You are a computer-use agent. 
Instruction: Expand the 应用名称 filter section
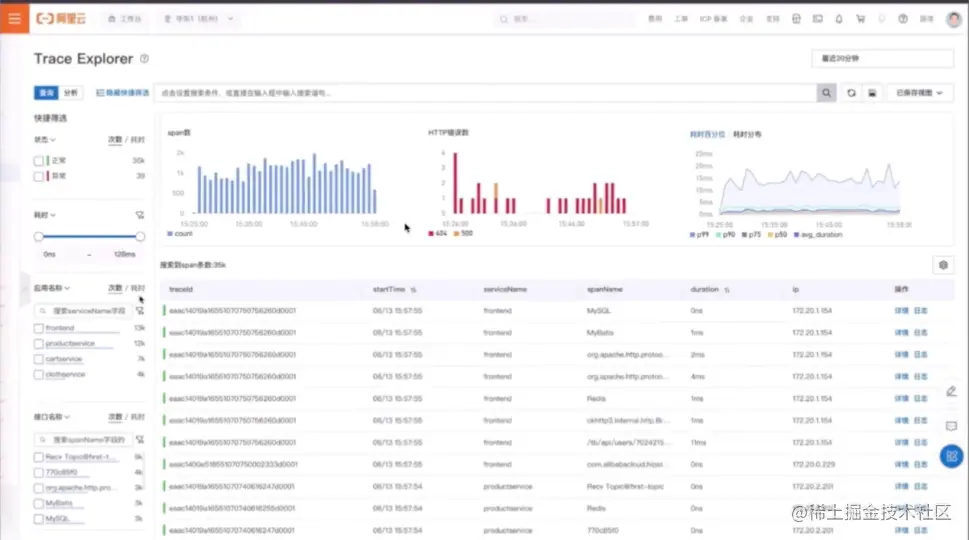(52, 288)
